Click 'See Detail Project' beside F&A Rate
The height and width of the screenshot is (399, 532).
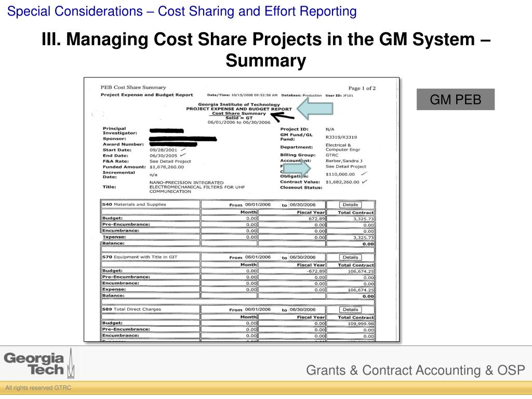[x=170, y=162]
